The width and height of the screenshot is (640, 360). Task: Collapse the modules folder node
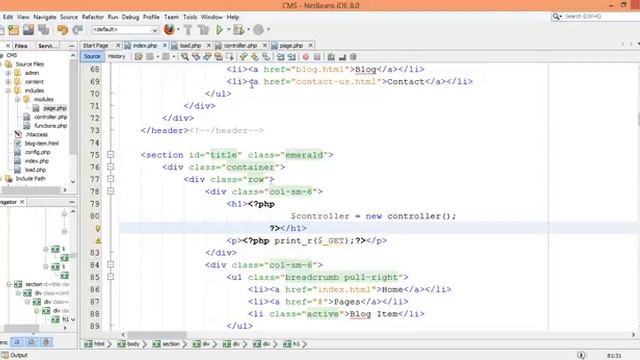coord(18,99)
